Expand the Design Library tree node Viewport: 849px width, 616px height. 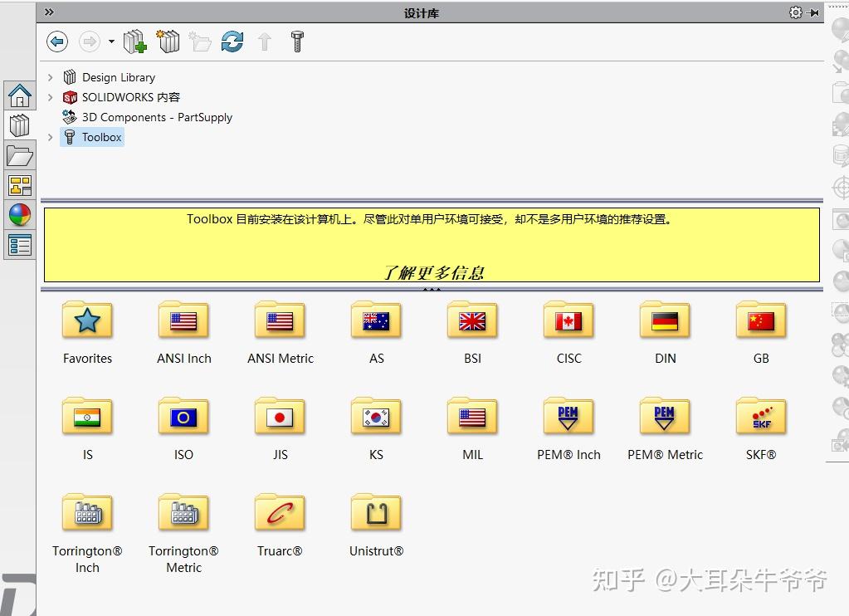tap(52, 76)
